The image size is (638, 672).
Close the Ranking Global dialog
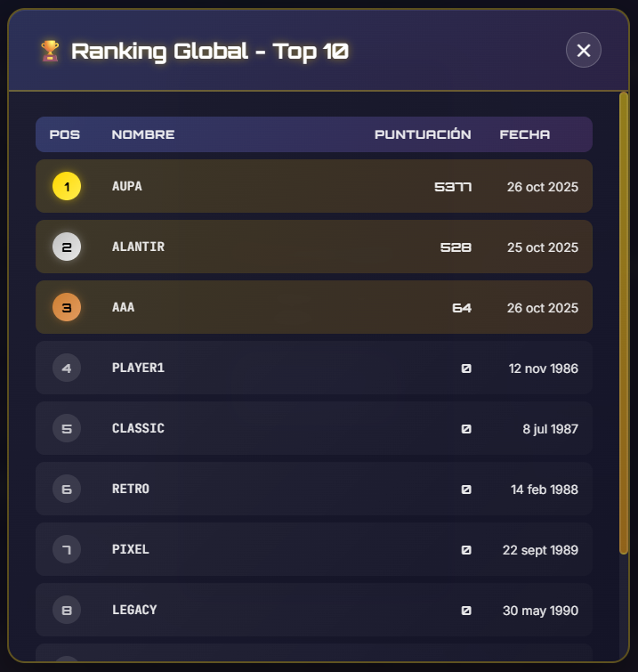coord(584,51)
